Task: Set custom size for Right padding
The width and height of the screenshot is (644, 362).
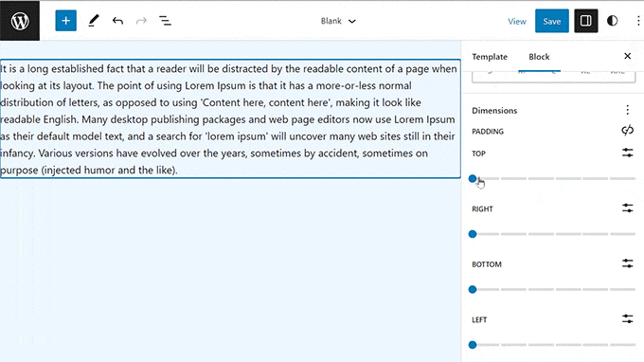Action: click(x=627, y=208)
